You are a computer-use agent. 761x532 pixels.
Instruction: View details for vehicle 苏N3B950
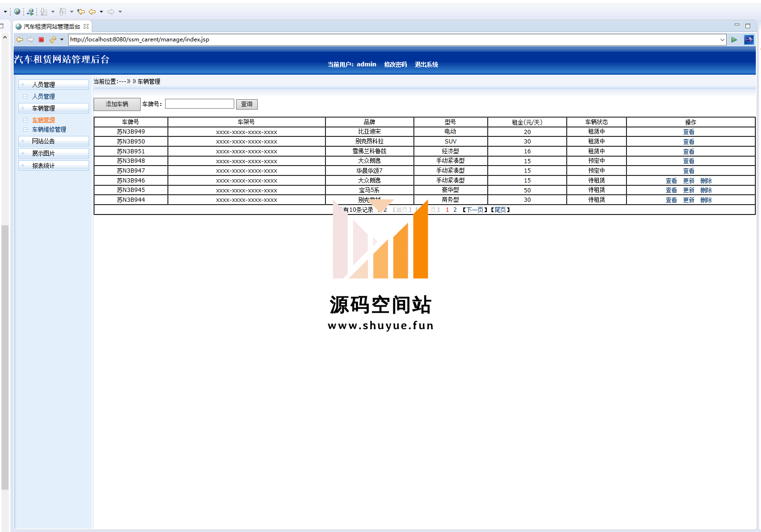[689, 142]
